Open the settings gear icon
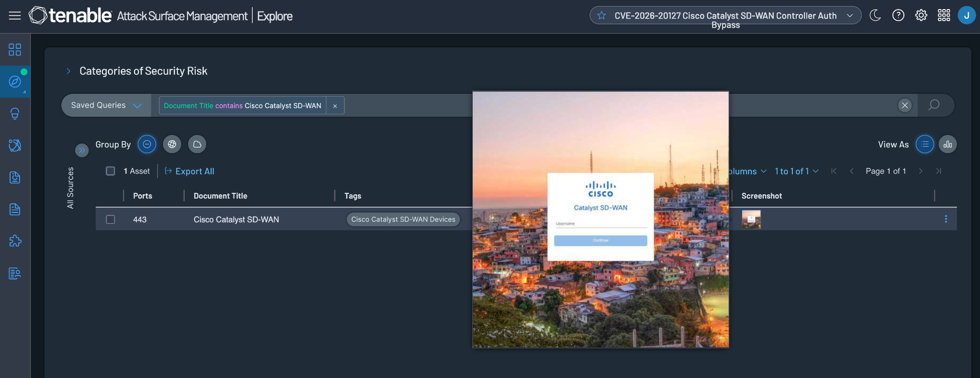 point(921,15)
